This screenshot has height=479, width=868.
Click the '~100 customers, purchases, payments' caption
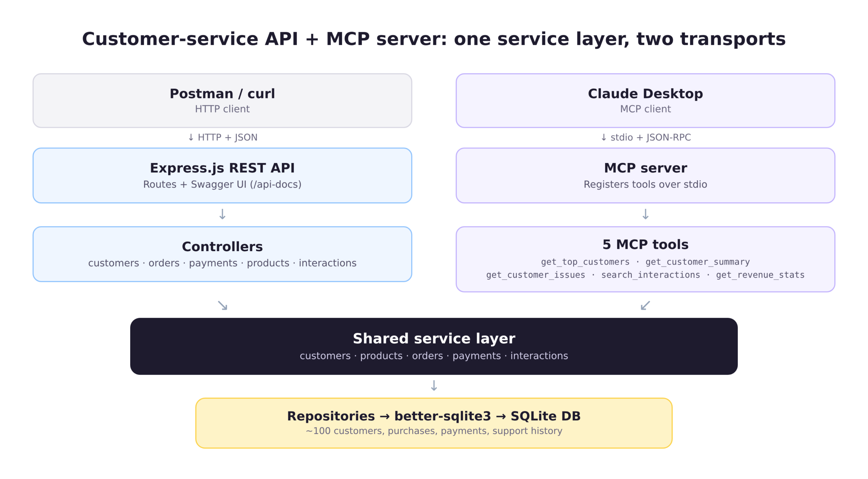point(434,431)
